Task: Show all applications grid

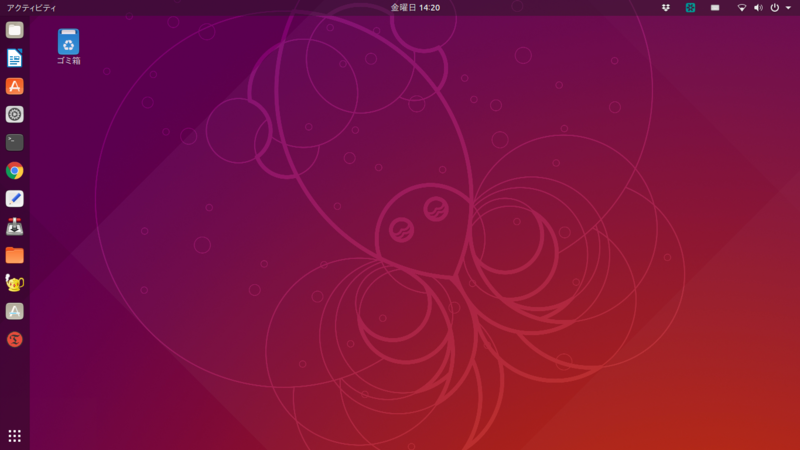Action: click(14, 436)
